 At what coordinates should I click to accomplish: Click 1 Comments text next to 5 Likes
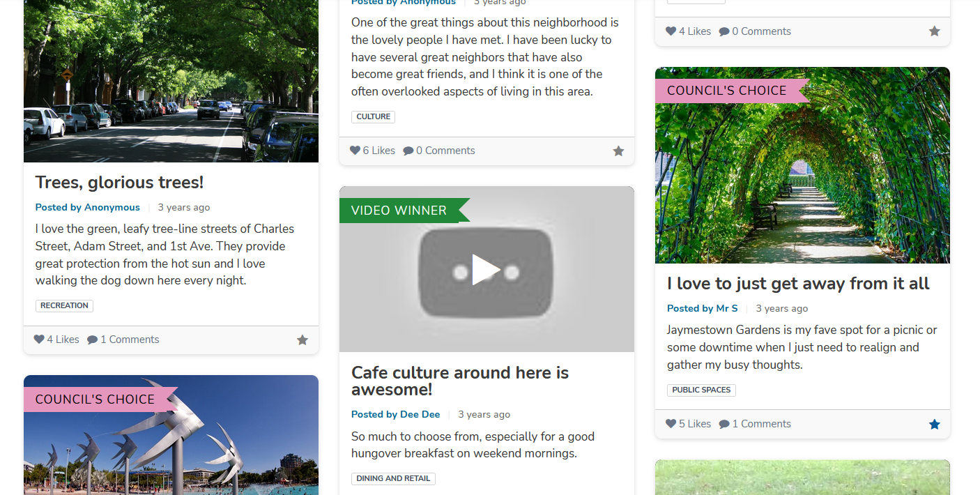tap(761, 424)
